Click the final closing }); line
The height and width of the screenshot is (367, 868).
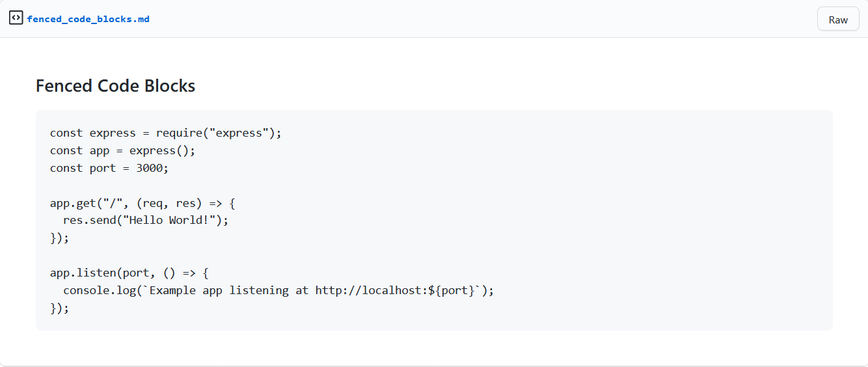59,308
